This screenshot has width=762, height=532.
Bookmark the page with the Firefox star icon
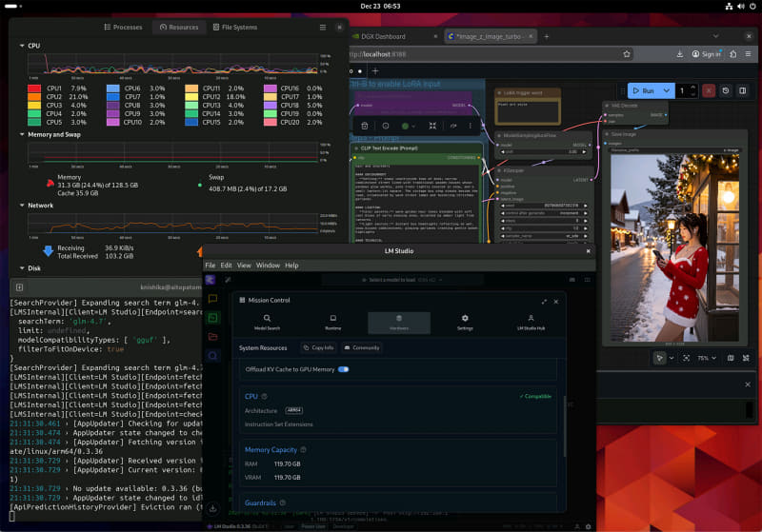tap(627, 54)
